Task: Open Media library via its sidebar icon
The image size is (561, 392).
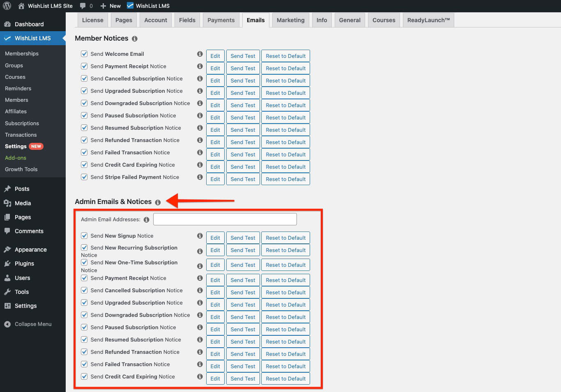Action: pyautogui.click(x=7, y=203)
